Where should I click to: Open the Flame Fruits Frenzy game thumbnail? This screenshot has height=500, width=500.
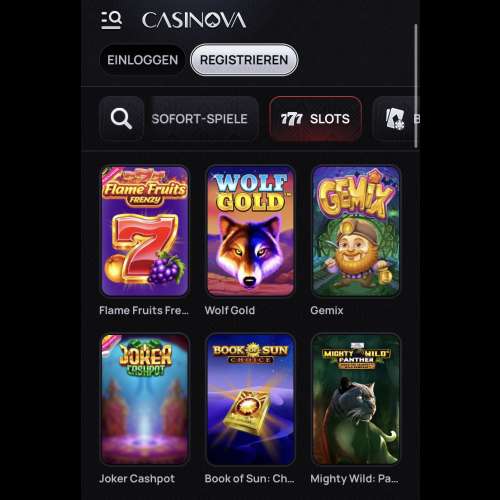pyautogui.click(x=145, y=231)
